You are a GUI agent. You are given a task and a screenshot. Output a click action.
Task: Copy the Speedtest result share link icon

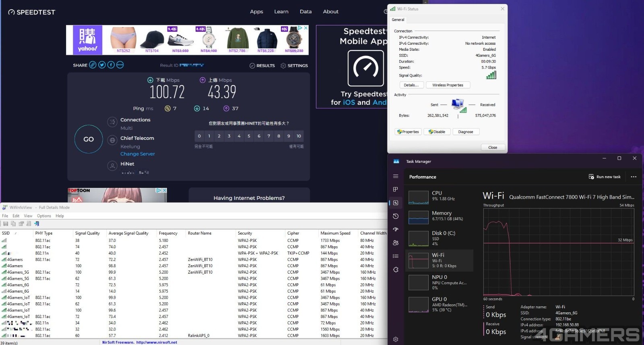pos(93,65)
